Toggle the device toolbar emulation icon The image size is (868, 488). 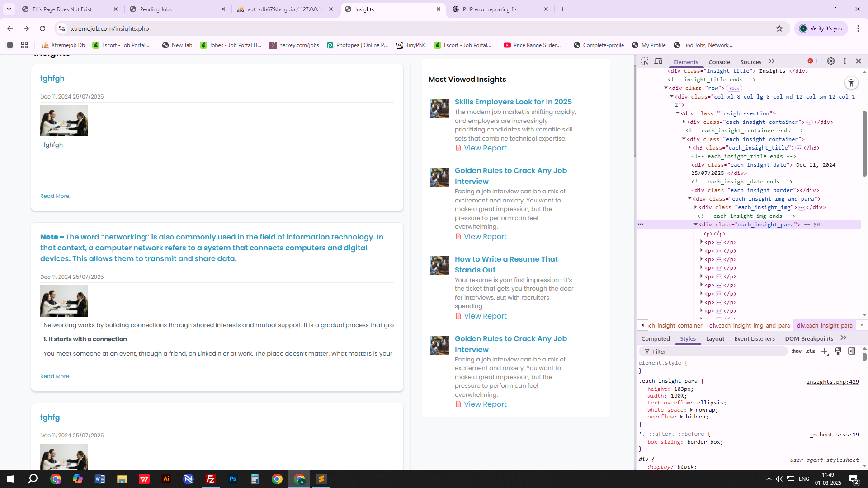click(659, 61)
